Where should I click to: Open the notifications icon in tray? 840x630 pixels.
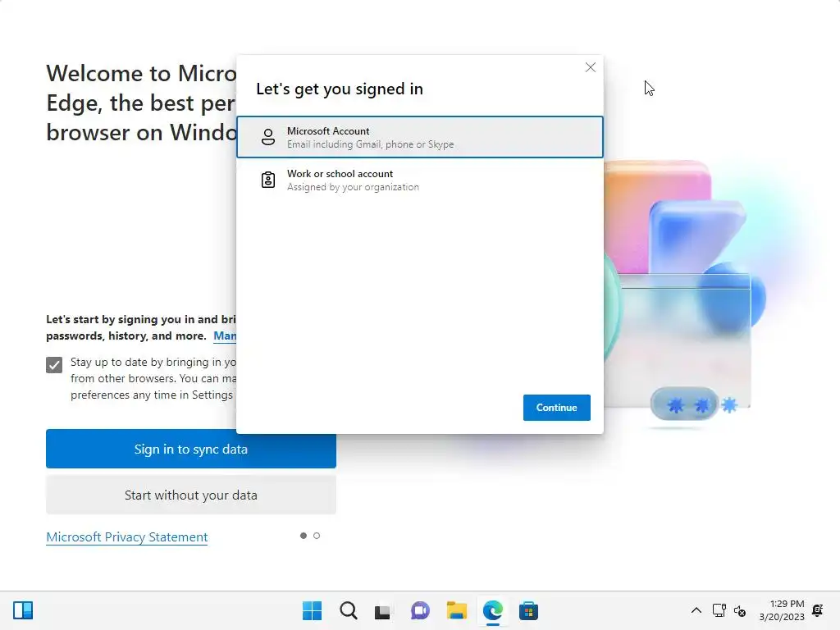click(x=818, y=610)
